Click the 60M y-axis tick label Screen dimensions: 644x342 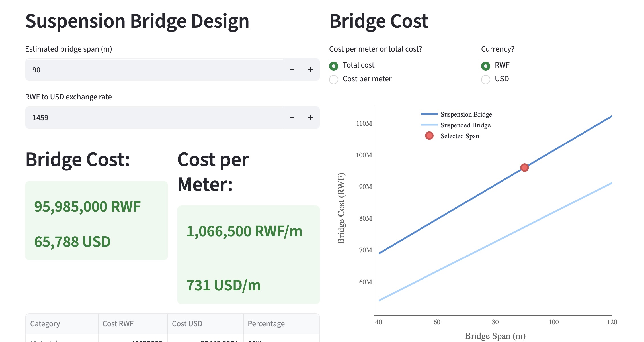(x=366, y=282)
